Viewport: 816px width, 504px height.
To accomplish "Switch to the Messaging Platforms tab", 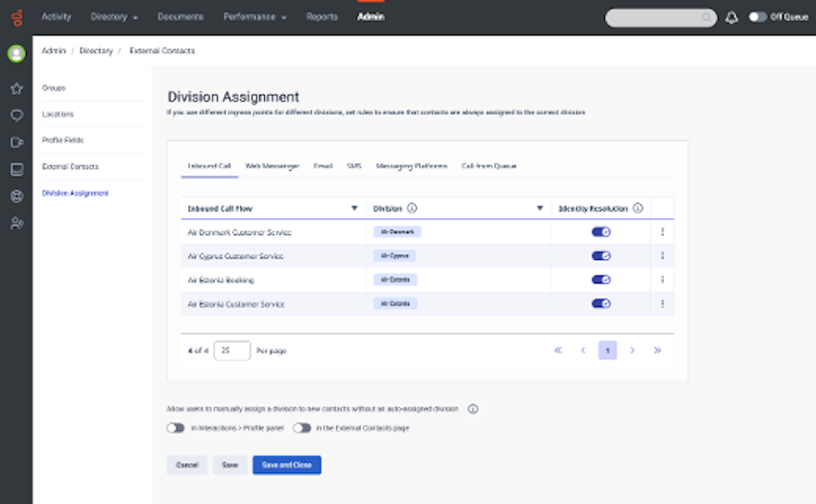I will click(411, 166).
